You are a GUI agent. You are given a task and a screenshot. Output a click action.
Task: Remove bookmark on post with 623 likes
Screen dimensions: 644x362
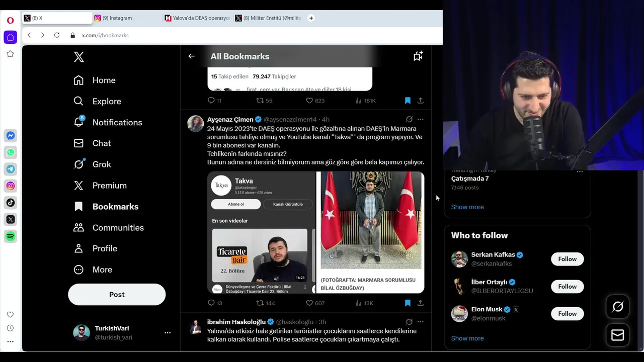coord(408,101)
